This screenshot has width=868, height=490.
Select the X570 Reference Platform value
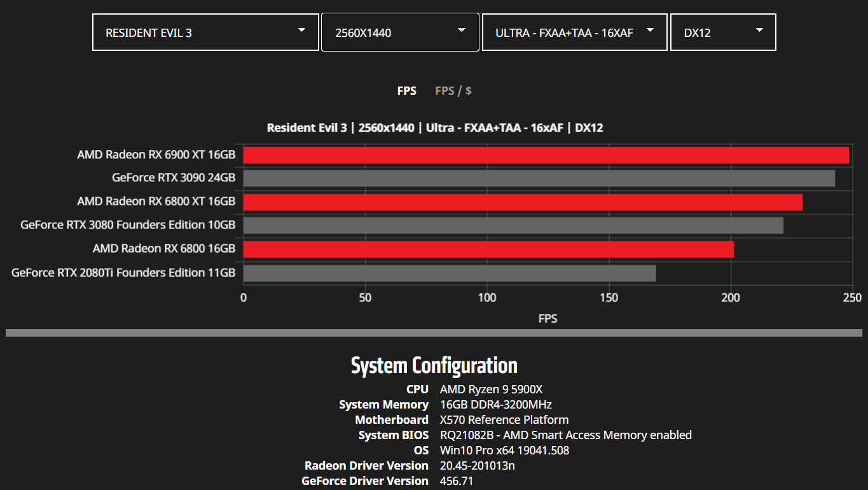pos(504,420)
